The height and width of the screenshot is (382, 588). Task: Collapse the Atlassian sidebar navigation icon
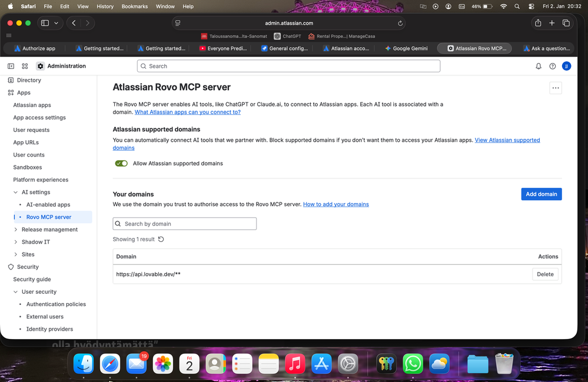11,66
